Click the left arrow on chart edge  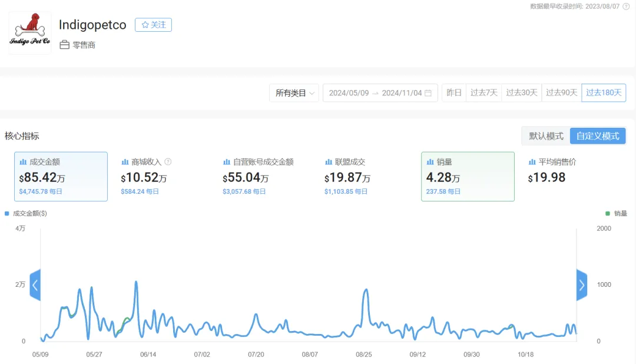(35, 285)
